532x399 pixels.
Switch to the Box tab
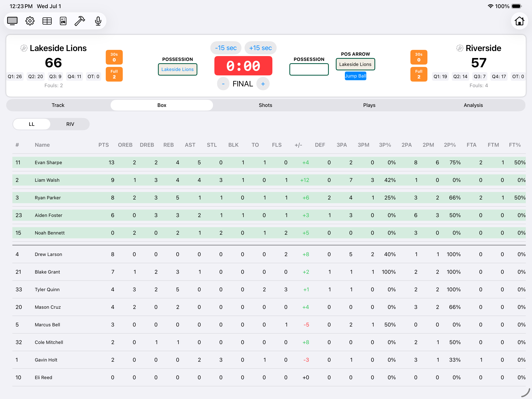pos(162,105)
